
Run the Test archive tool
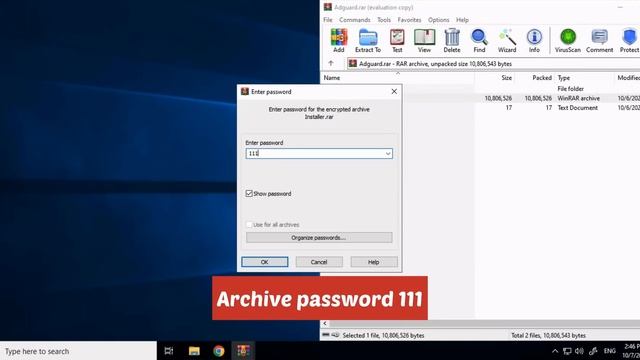(397, 40)
